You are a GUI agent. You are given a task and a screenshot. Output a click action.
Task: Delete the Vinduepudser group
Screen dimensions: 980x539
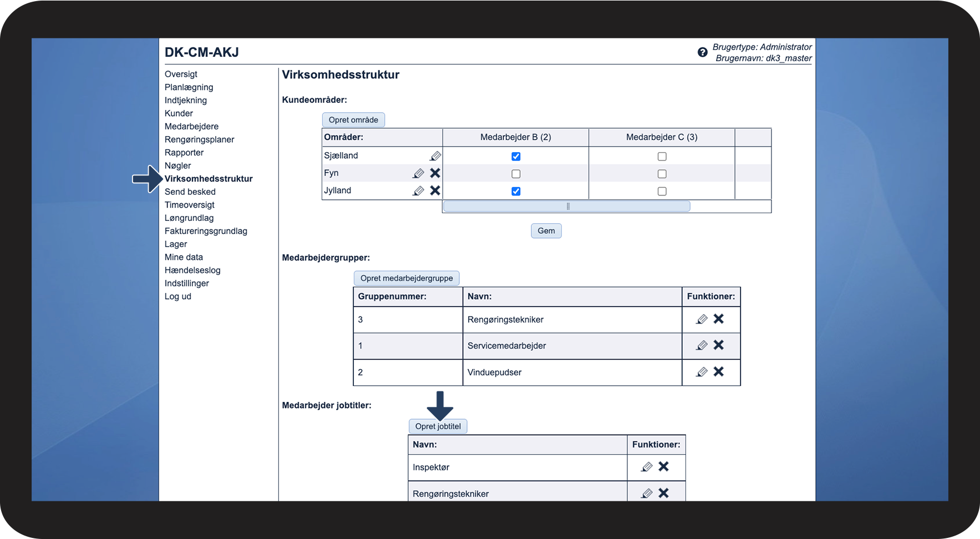719,371
